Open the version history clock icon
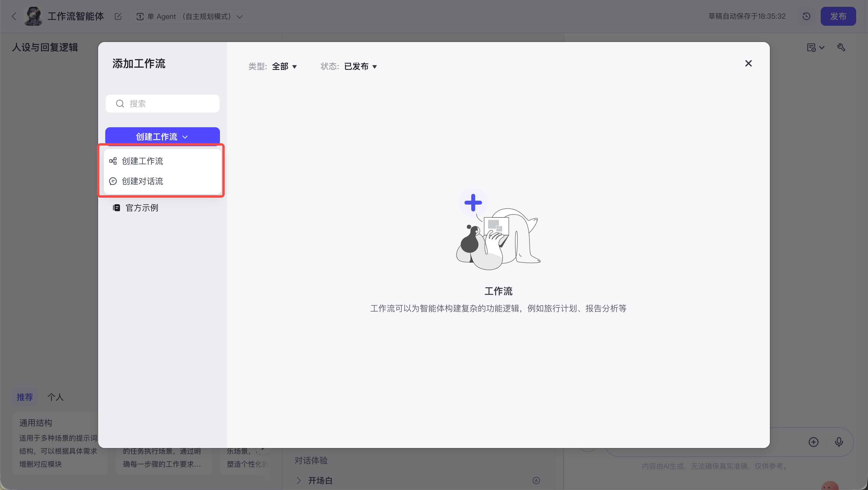The image size is (868, 490). click(x=806, y=16)
